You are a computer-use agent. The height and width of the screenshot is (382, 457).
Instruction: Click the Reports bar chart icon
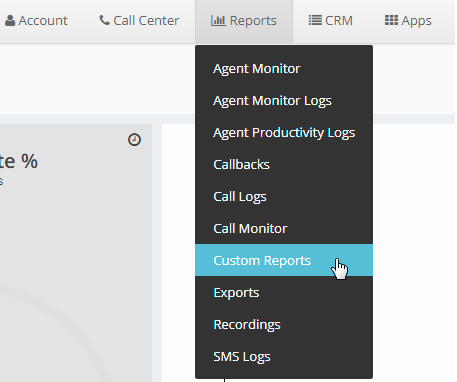(x=218, y=21)
